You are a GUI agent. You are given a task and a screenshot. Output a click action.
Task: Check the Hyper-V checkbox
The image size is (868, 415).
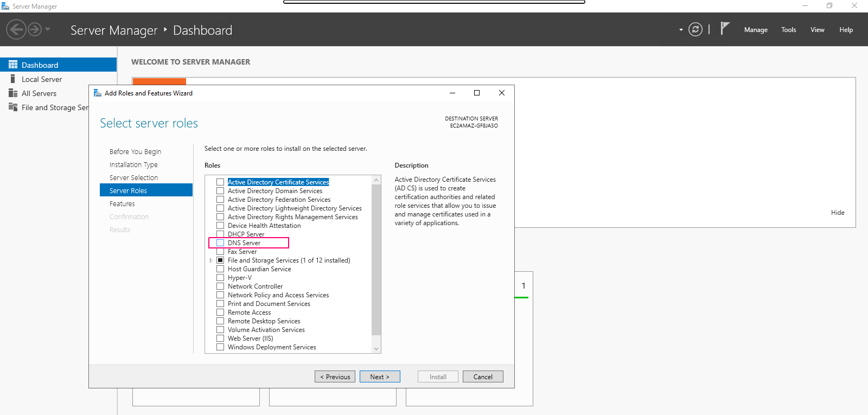click(x=220, y=278)
